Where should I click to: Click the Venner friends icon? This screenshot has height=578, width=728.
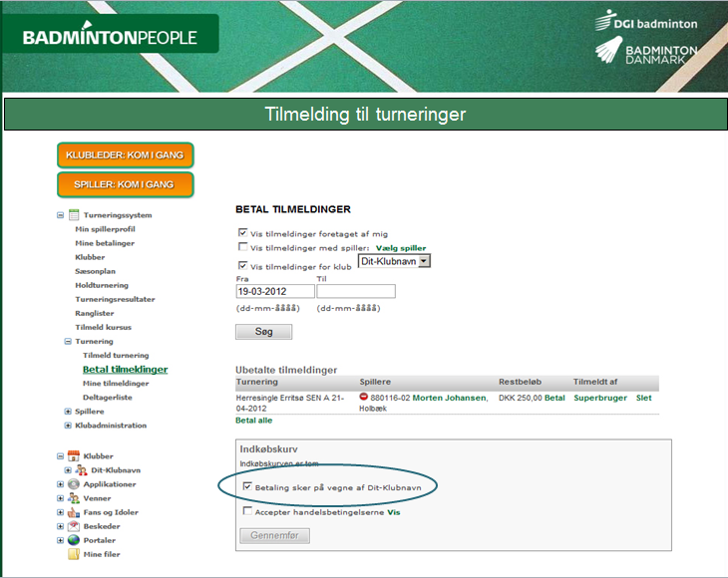[74, 498]
